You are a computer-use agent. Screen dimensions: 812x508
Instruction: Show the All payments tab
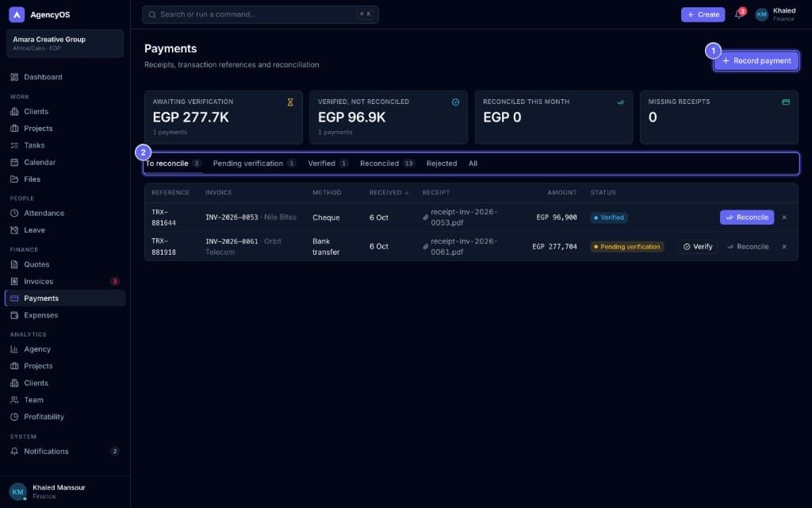(x=473, y=164)
